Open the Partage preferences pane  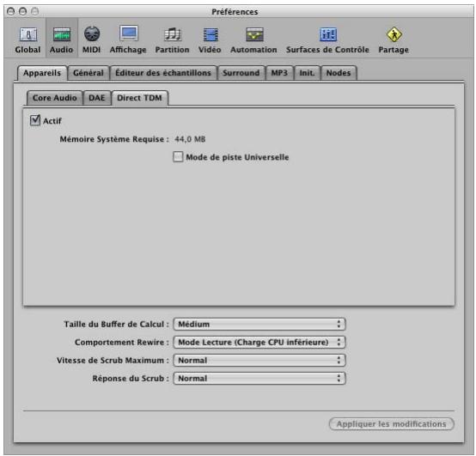[x=394, y=40]
